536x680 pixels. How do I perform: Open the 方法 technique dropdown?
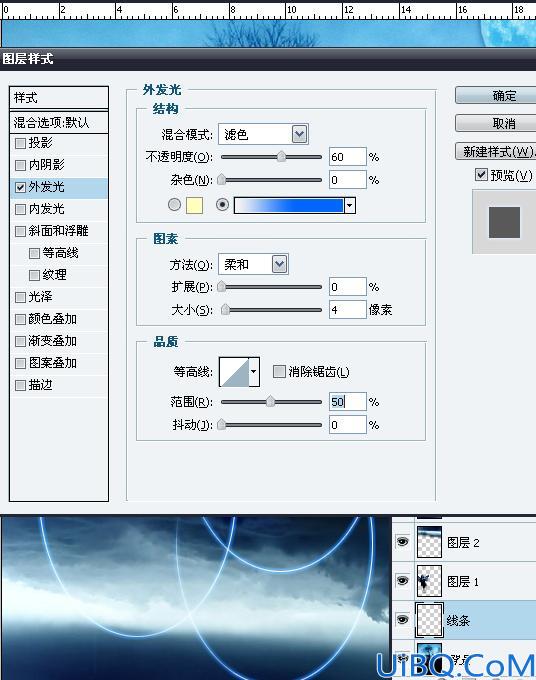point(280,264)
